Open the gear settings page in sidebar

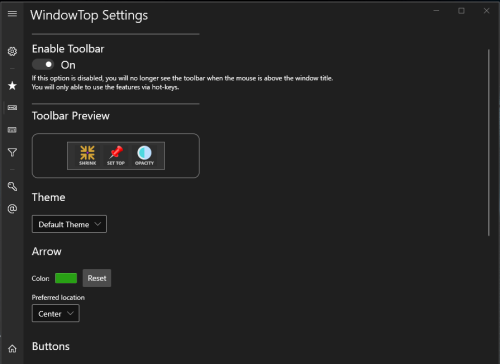(x=12, y=51)
